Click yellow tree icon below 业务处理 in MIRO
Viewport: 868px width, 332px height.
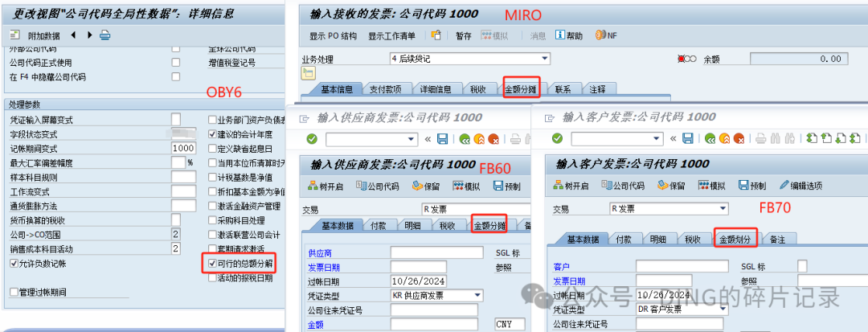pos(307,73)
